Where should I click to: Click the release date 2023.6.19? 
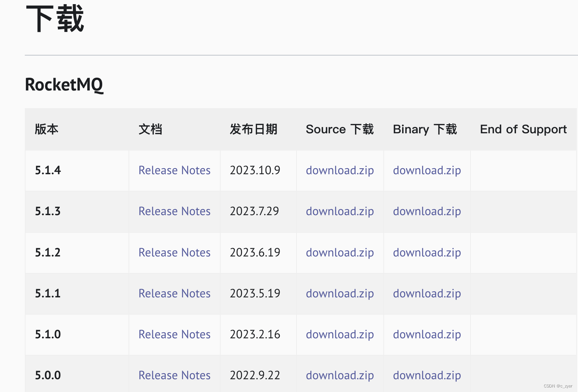[255, 252]
